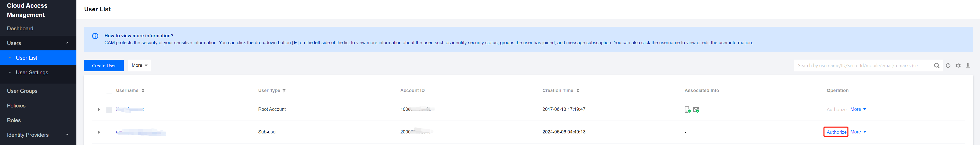Open User Groups in the sidebar
The height and width of the screenshot is (145, 980).
[x=22, y=91]
